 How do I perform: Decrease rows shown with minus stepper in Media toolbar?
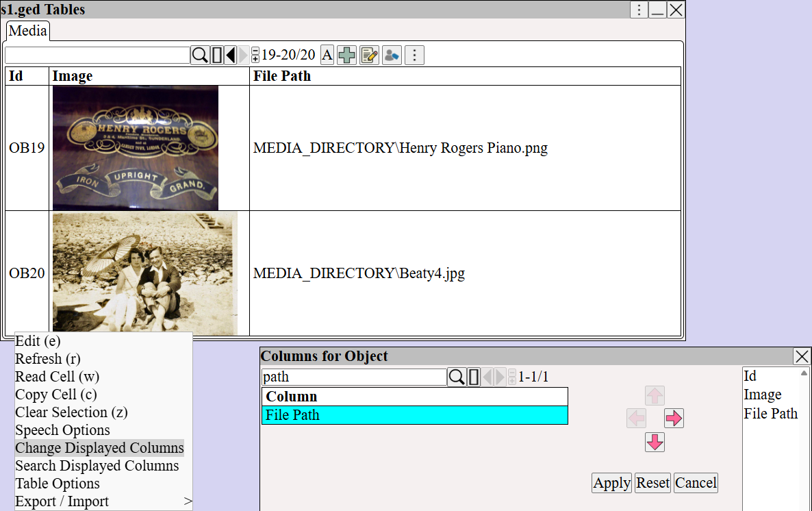(255, 51)
